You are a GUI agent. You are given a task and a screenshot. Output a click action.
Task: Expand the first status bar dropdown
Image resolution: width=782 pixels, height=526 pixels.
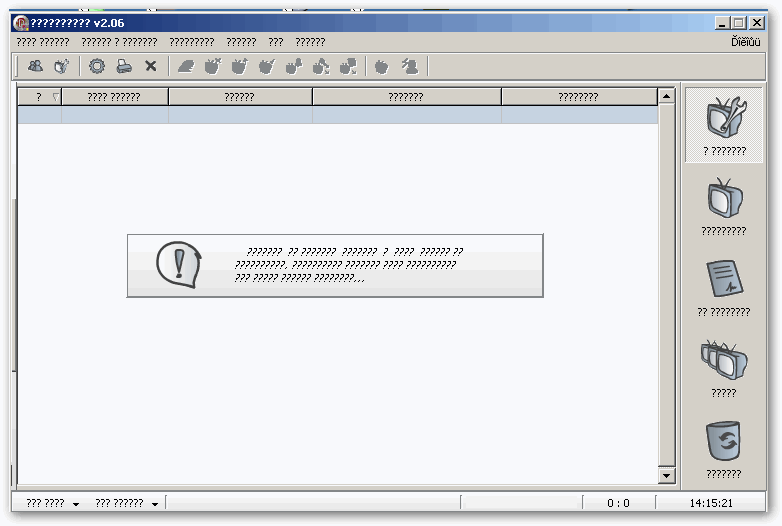(53, 504)
